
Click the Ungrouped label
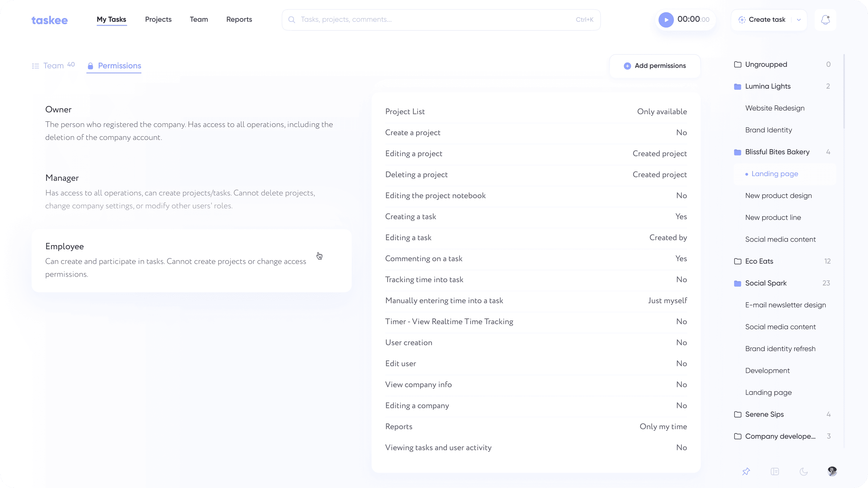(766, 64)
